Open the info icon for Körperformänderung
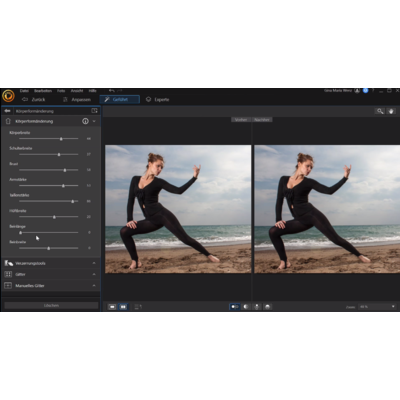 [x=85, y=121]
